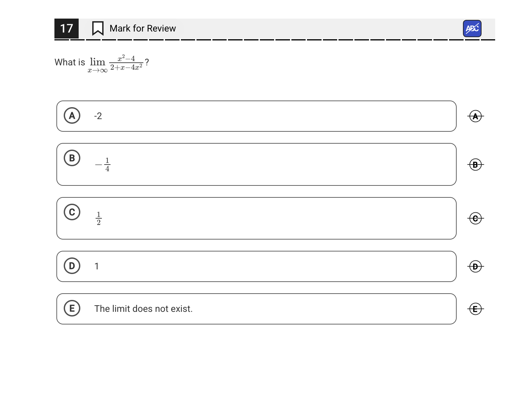The image size is (527, 420).
Task: Strike through answer choice B
Action: [x=475, y=165]
